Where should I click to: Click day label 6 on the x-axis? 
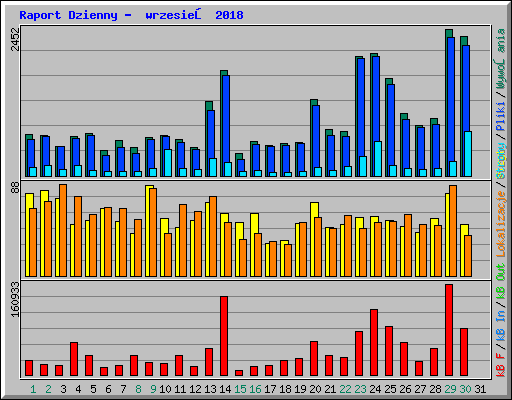point(108,389)
